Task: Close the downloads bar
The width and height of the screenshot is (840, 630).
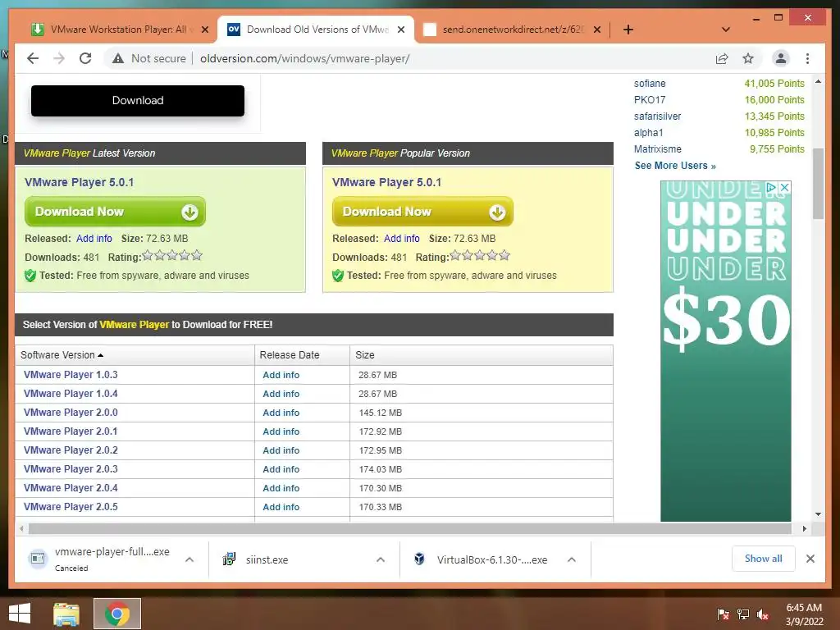Action: pos(810,559)
